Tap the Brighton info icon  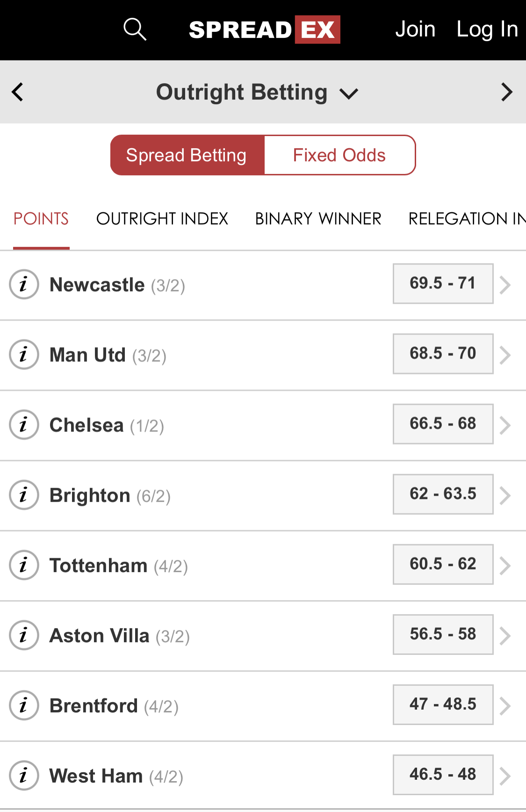[x=24, y=495]
